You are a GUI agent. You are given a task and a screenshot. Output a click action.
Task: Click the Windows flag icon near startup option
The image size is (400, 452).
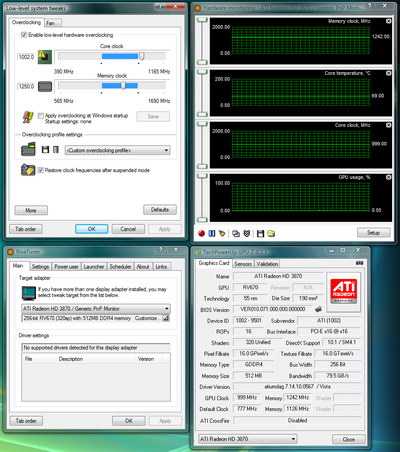pyautogui.click(x=28, y=117)
